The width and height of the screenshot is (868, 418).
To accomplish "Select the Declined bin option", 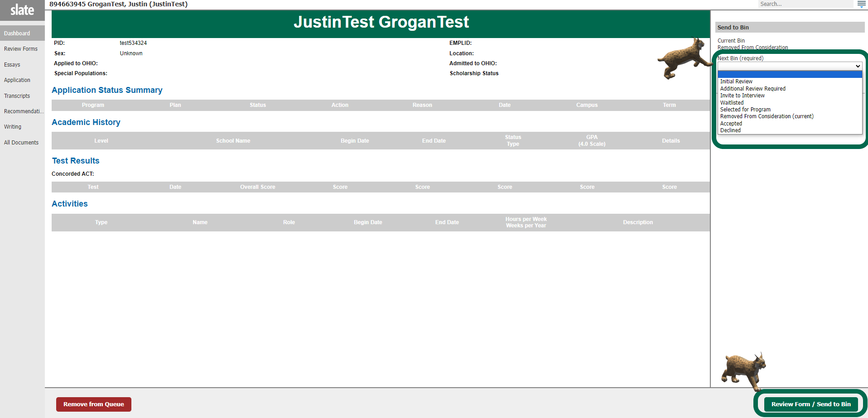I will pos(790,130).
